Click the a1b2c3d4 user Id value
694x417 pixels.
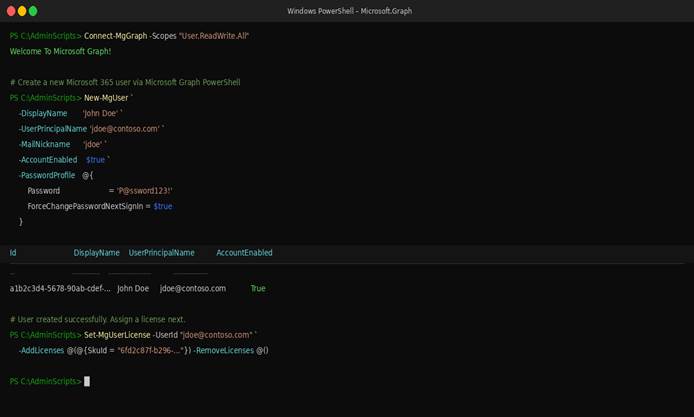tap(60, 288)
